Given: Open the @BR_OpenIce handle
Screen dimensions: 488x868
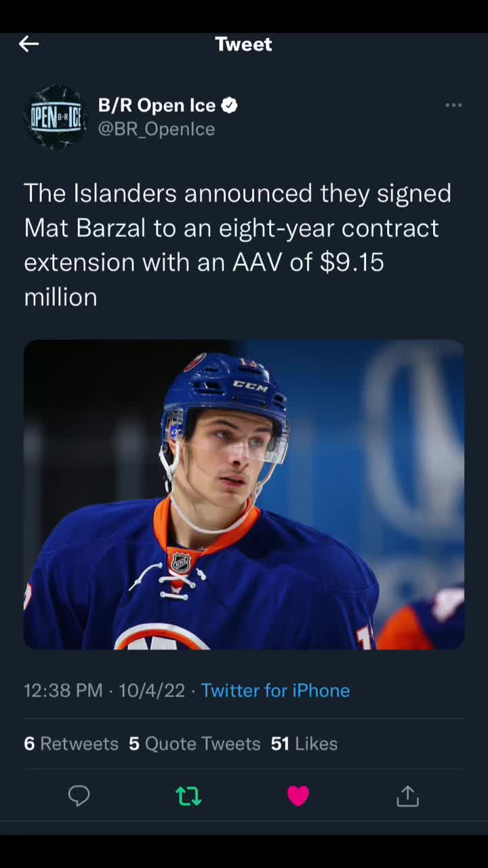Looking at the screenshot, I should coord(157,129).
